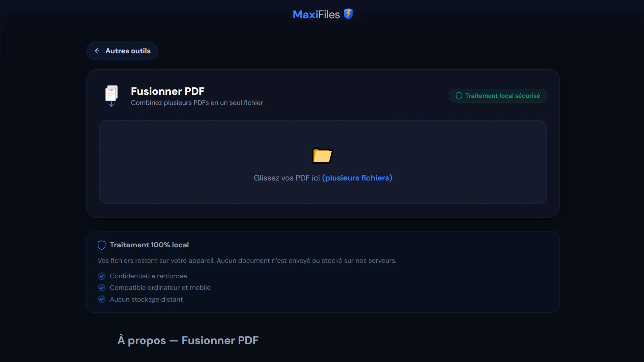Click the MaxiFiles logo text
Screen dimensions: 644x362
pos(316,15)
